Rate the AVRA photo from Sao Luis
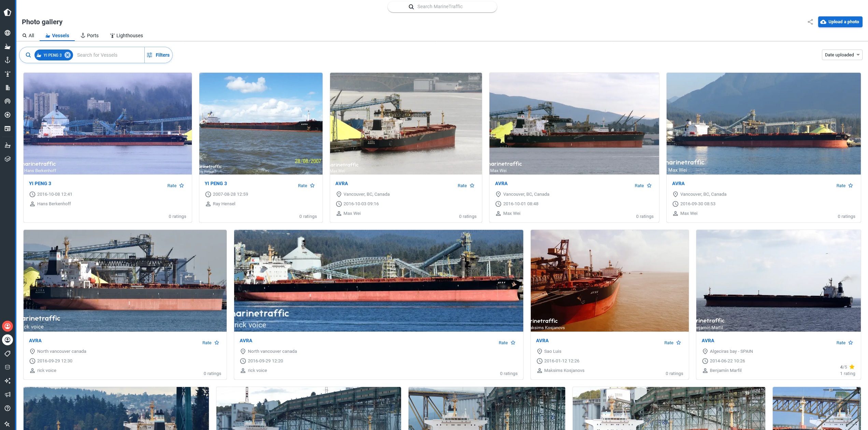The width and height of the screenshot is (868, 430). pyautogui.click(x=672, y=343)
